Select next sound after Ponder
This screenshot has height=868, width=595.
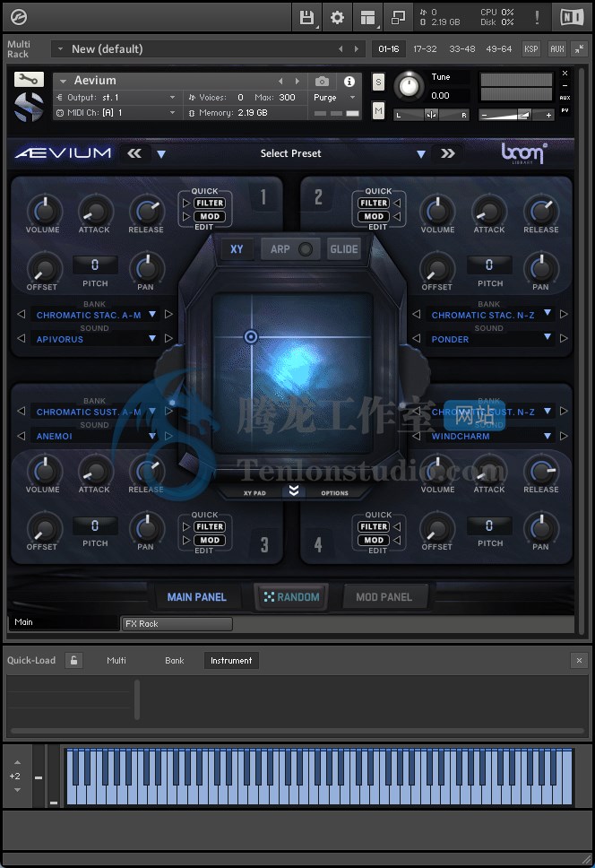564,338
